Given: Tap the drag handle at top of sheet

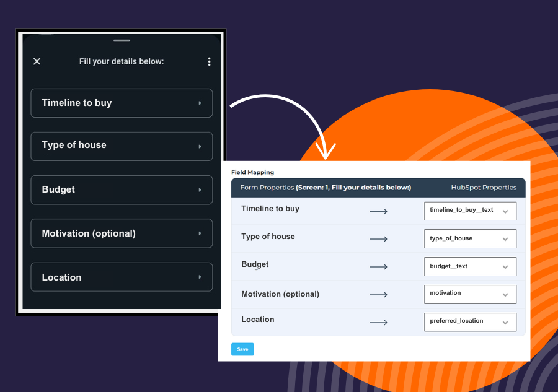Looking at the screenshot, I should pyautogui.click(x=122, y=41).
